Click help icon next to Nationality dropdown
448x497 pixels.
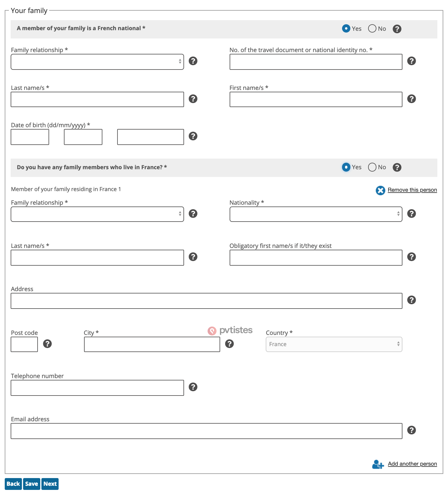[411, 214]
